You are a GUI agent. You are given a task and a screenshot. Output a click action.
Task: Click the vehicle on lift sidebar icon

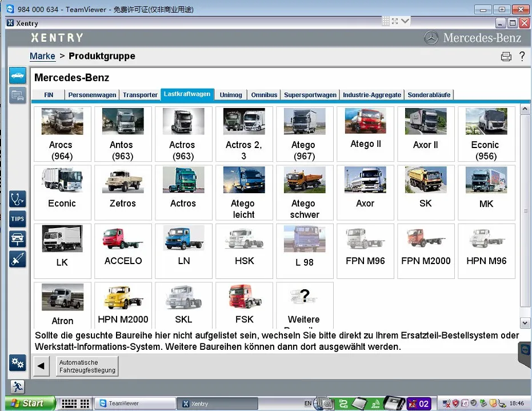[x=18, y=239]
